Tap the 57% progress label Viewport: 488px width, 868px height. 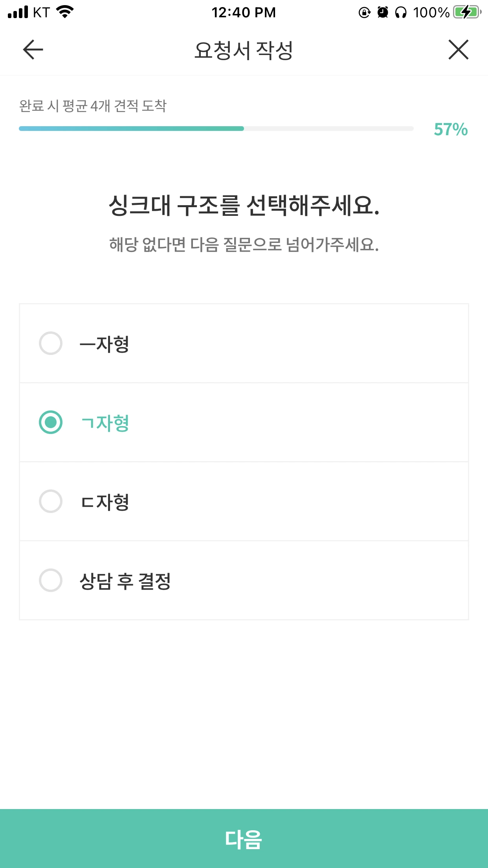pos(451,129)
